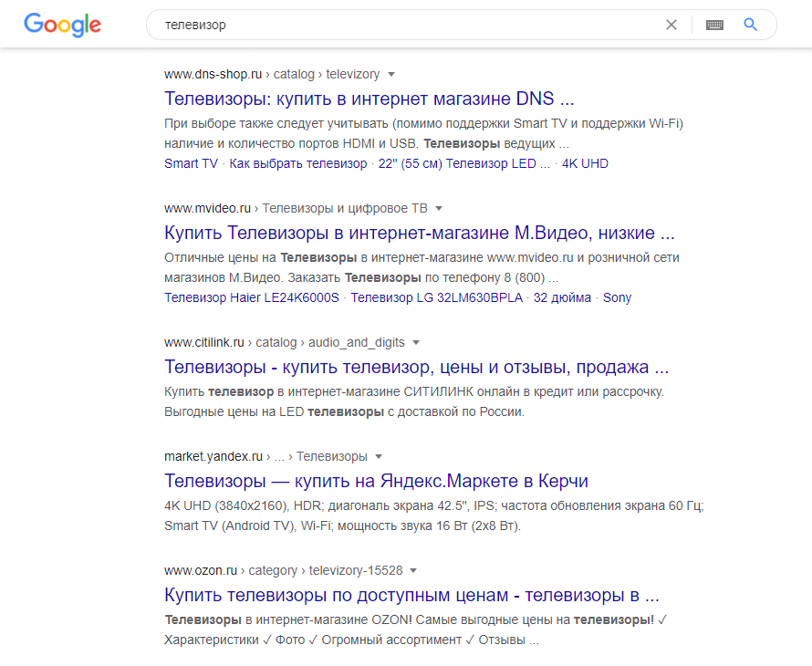Image resolution: width=812 pixels, height=666 pixels.
Task: Open the Ситилинк result title link
Action: click(x=416, y=368)
